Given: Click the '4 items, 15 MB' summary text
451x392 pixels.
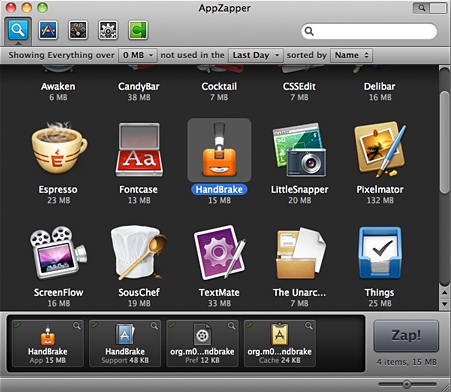Looking at the screenshot, I should pyautogui.click(x=406, y=362).
